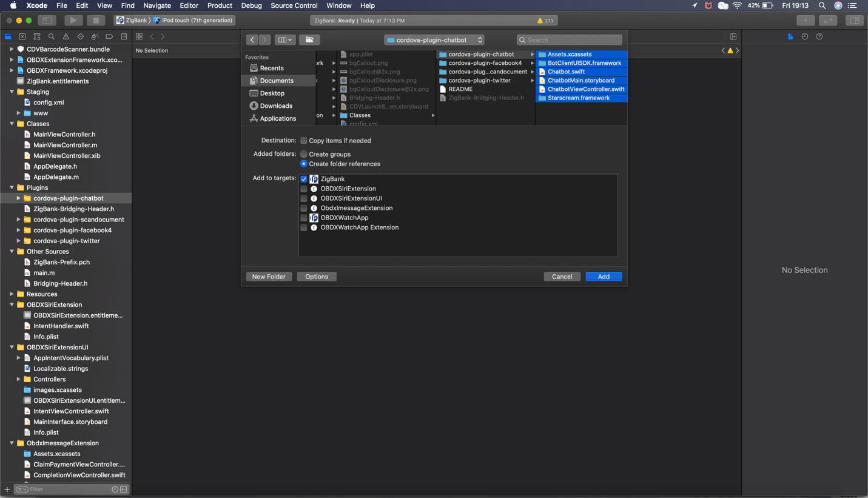Screen dimensions: 868x498
Task: Check the OBDXWatchApp target checkbox
Action: (304, 218)
